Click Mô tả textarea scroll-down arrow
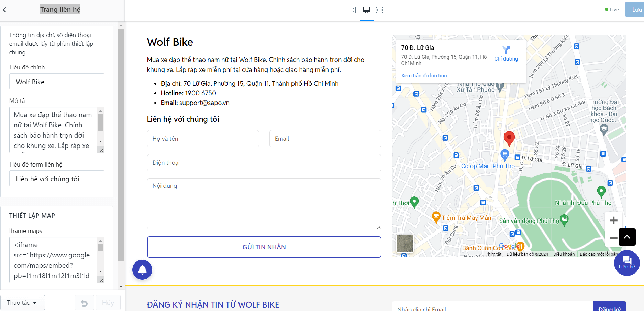644x311 pixels. (x=101, y=141)
